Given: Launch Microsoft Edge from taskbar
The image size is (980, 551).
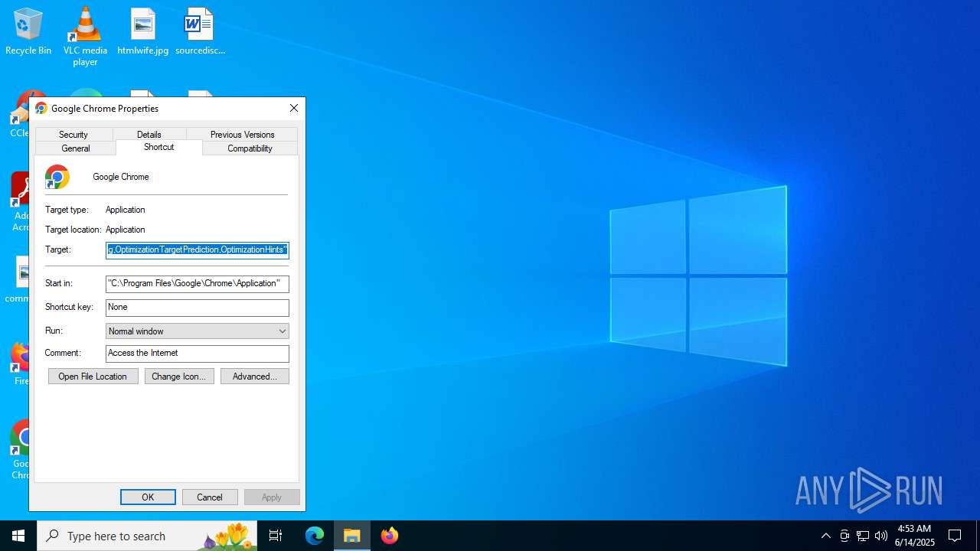Looking at the screenshot, I should click(x=315, y=536).
